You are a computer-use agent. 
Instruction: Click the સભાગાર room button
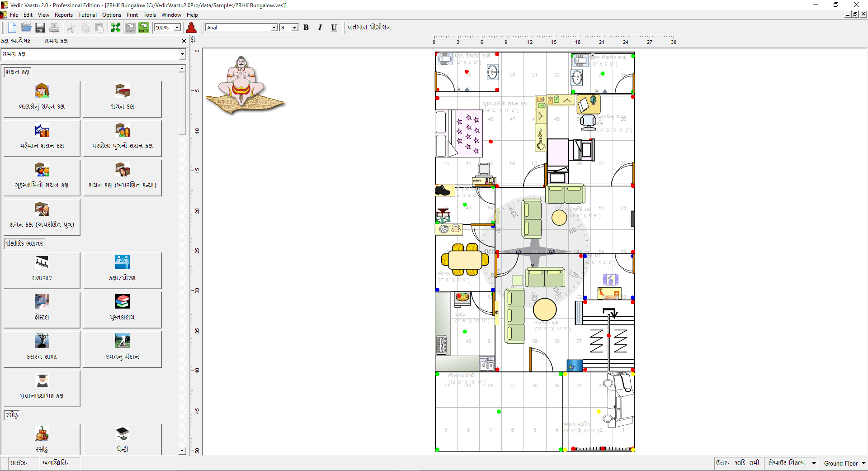click(x=42, y=270)
